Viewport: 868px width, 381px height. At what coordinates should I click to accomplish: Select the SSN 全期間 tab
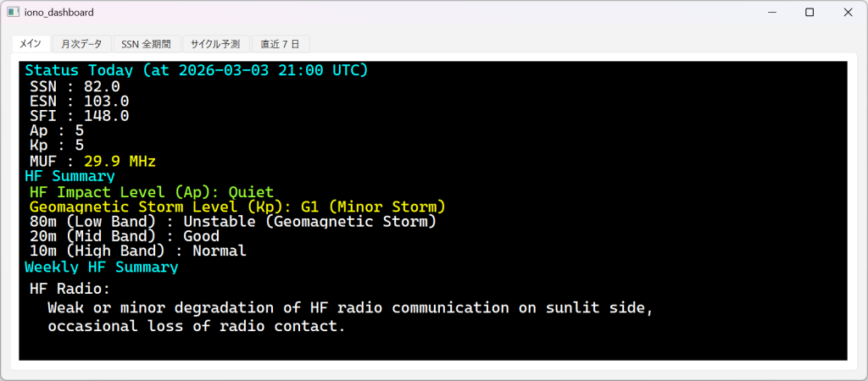point(147,43)
